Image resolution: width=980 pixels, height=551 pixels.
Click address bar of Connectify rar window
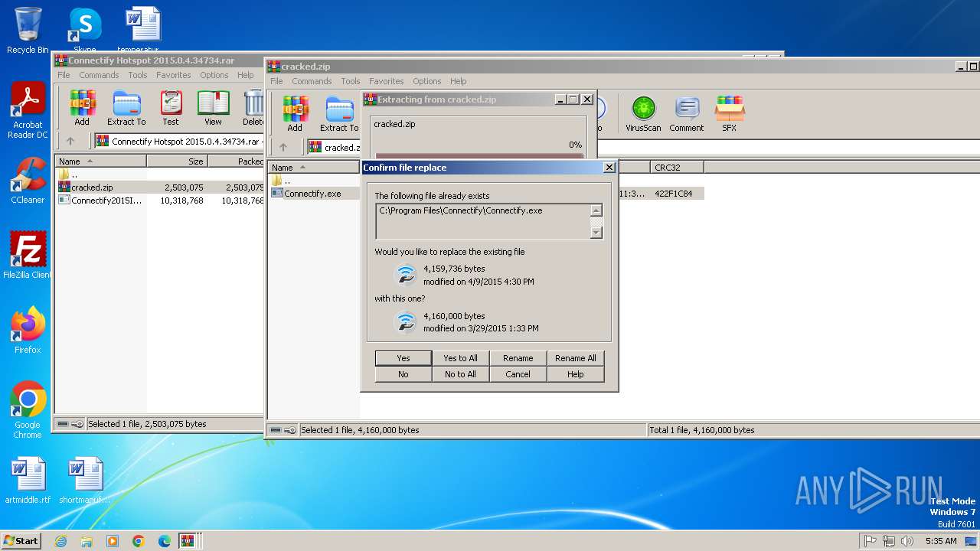179,141
